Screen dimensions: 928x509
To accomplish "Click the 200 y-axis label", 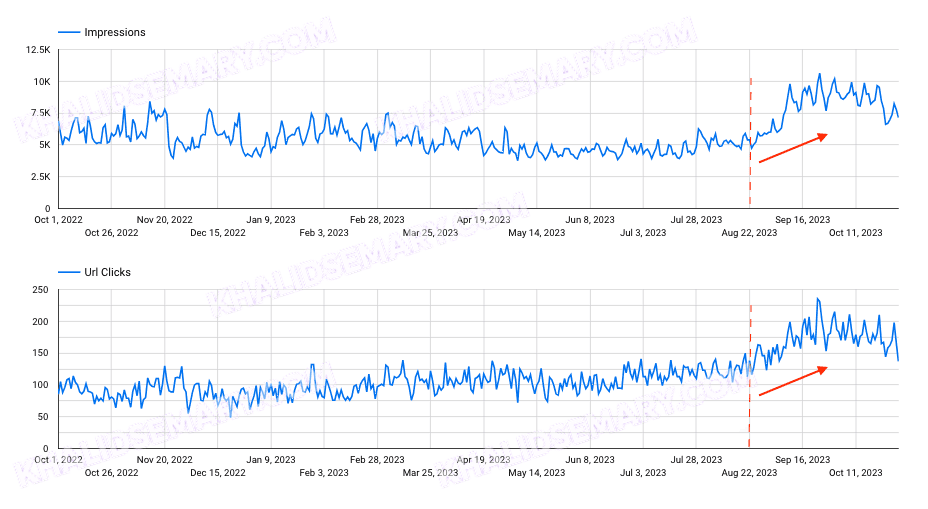I will 40,322.
